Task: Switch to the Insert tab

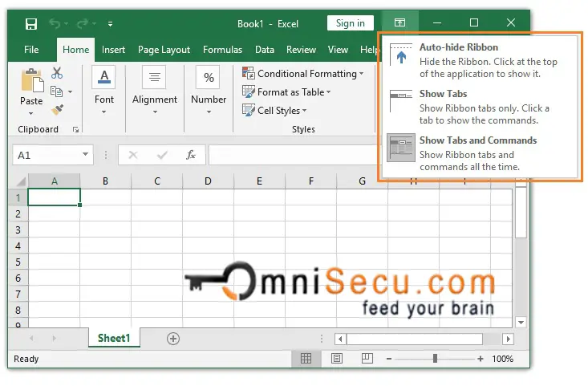Action: pyautogui.click(x=113, y=50)
